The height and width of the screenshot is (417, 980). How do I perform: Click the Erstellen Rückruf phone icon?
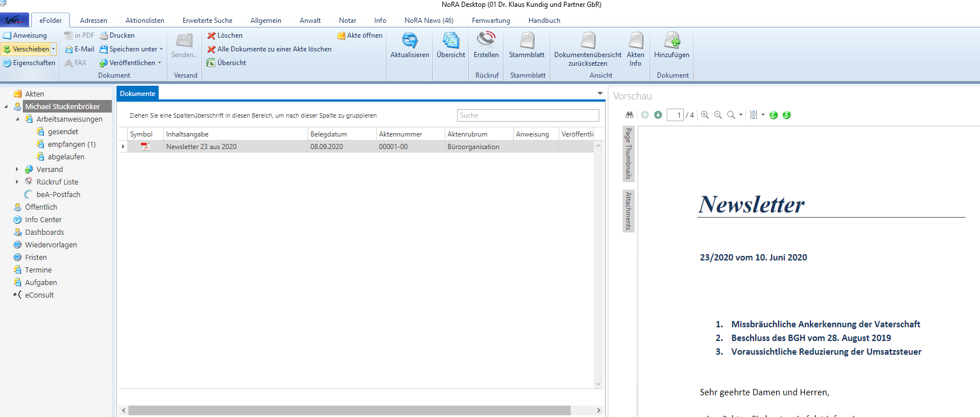(486, 39)
